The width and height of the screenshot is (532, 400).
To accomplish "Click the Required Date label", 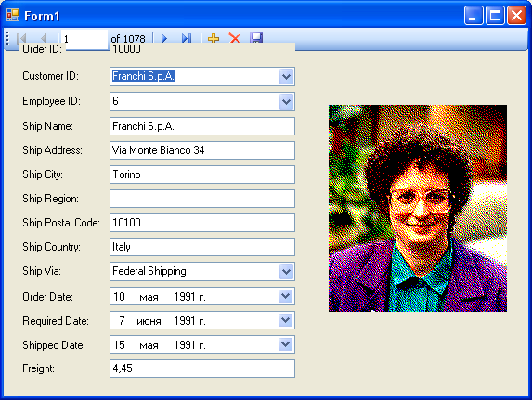I will (x=56, y=321).
